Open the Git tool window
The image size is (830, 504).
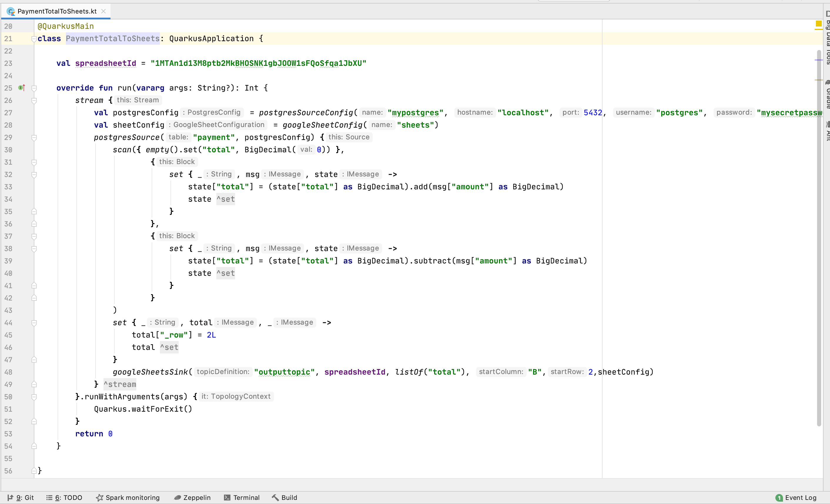coord(21,498)
